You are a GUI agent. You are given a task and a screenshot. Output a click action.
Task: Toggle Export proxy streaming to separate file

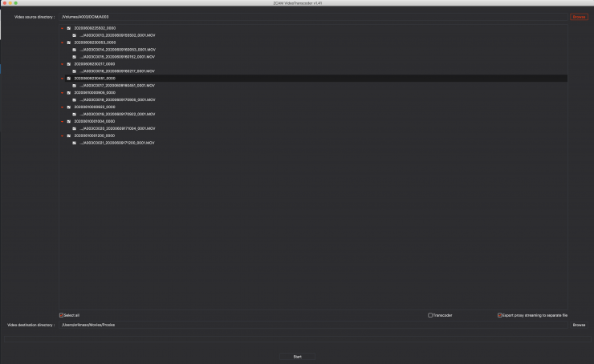click(499, 315)
